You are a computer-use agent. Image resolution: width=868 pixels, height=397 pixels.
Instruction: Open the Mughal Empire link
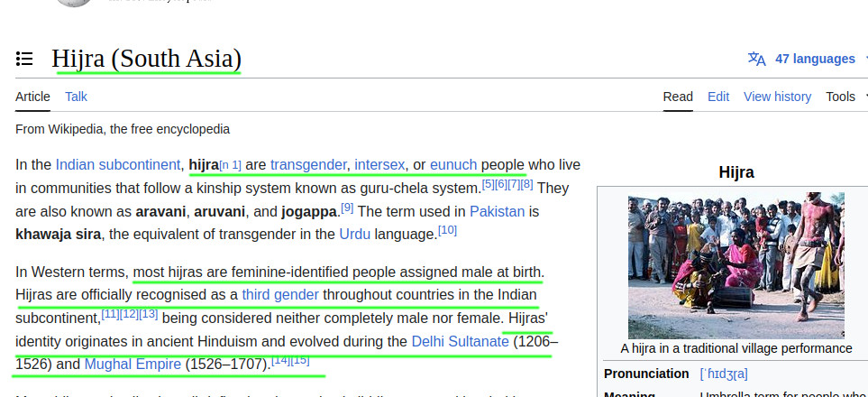click(132, 365)
